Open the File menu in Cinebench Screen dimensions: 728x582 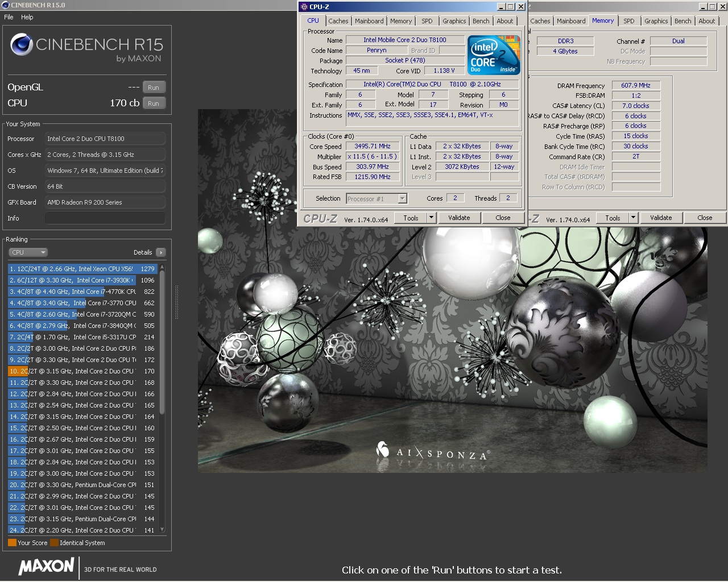[9, 17]
